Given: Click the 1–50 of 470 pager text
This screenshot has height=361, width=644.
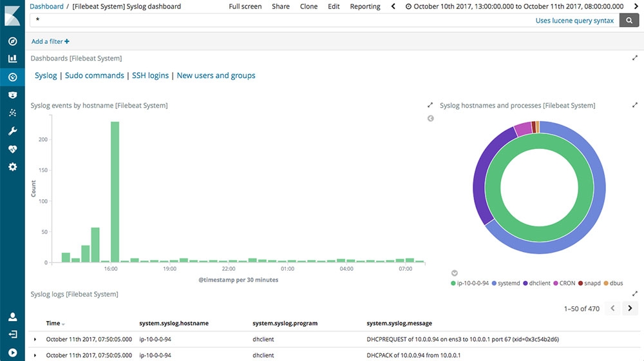Looking at the screenshot, I should tap(582, 308).
